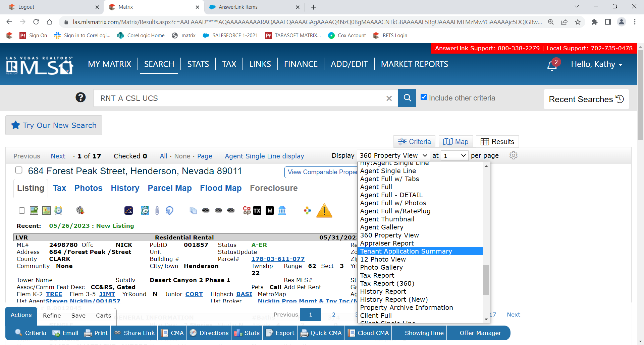Image resolution: width=644 pixels, height=345 pixels.
Task: Tick the checkbox in the listing icon row
Action: [22, 210]
